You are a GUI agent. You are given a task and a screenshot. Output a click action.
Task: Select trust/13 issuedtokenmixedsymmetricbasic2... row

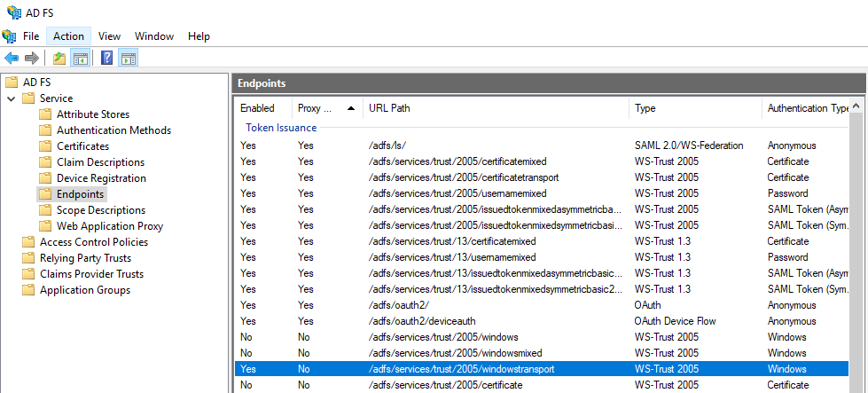coord(542,289)
